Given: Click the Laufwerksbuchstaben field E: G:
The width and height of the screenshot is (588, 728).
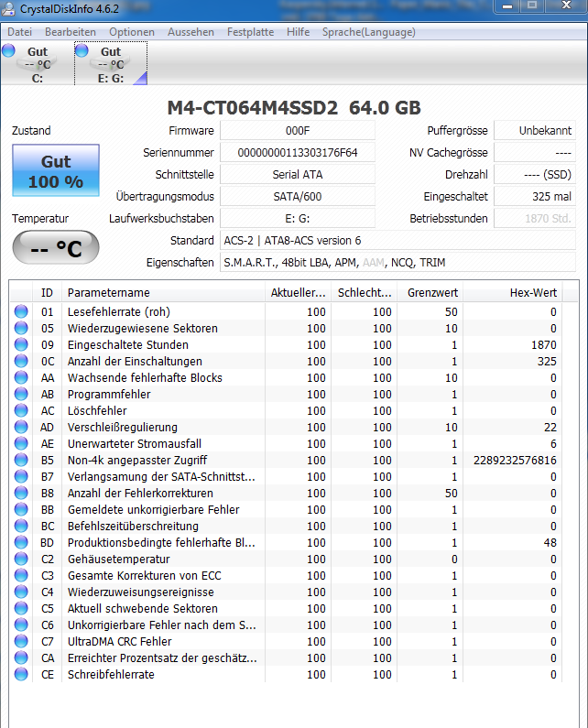Looking at the screenshot, I should (298, 218).
